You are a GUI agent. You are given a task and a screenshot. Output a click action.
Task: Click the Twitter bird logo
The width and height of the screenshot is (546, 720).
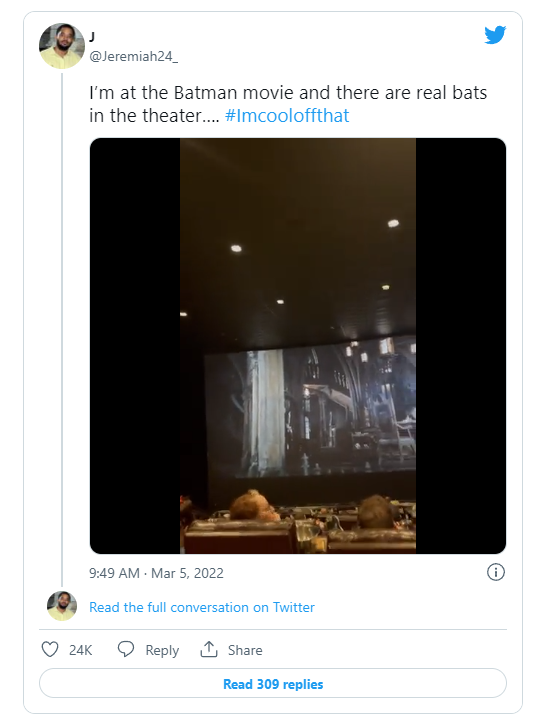[495, 35]
